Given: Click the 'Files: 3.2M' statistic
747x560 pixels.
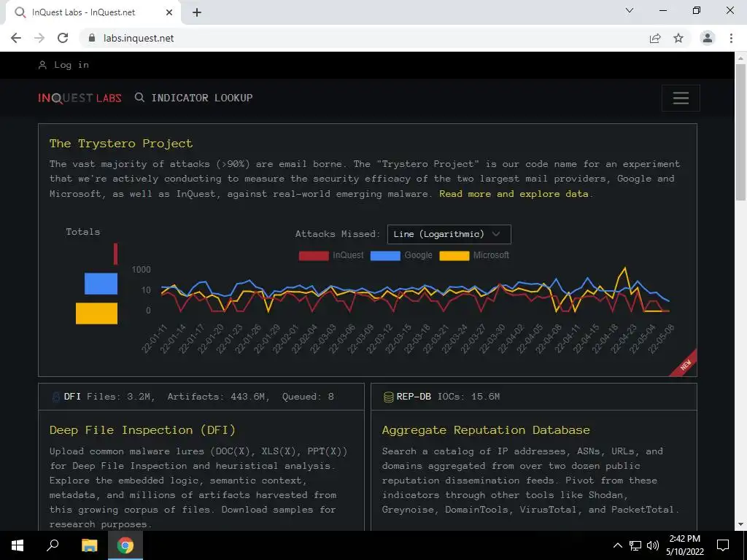Looking at the screenshot, I should (x=120, y=396).
